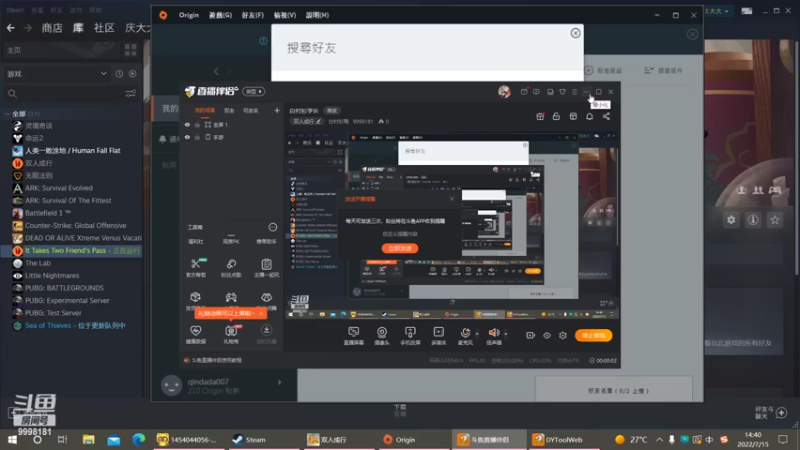
Task: Dismiss the orange gift tooltip
Action: [x=261, y=313]
